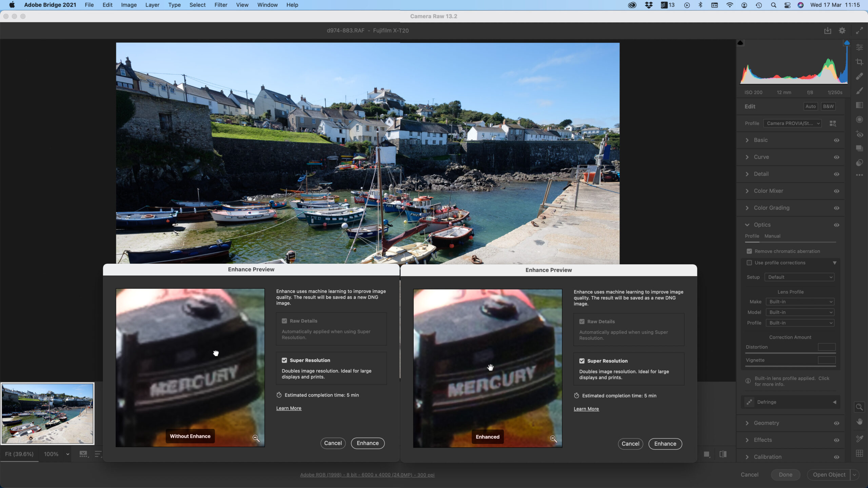Select the Hand tool
868x488 pixels.
pyautogui.click(x=860, y=421)
